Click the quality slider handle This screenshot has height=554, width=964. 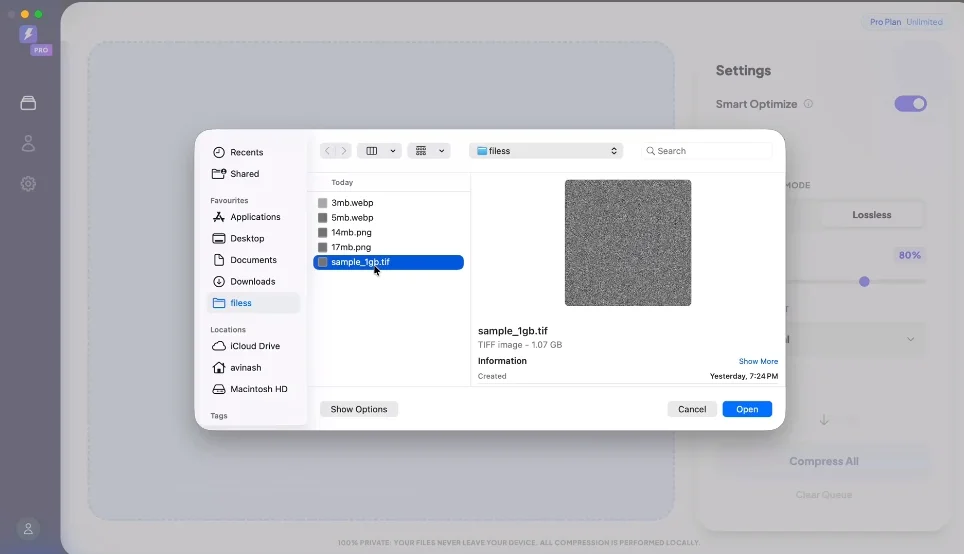point(864,282)
